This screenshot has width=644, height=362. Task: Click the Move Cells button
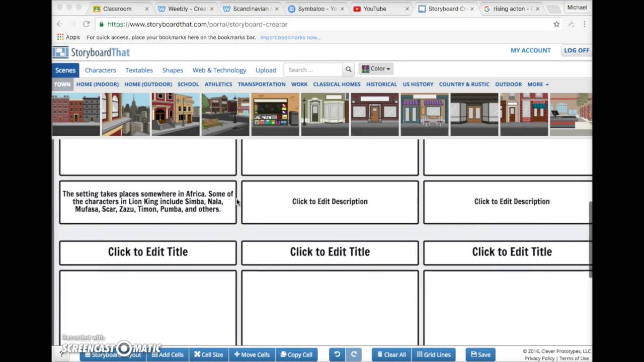[x=252, y=354]
